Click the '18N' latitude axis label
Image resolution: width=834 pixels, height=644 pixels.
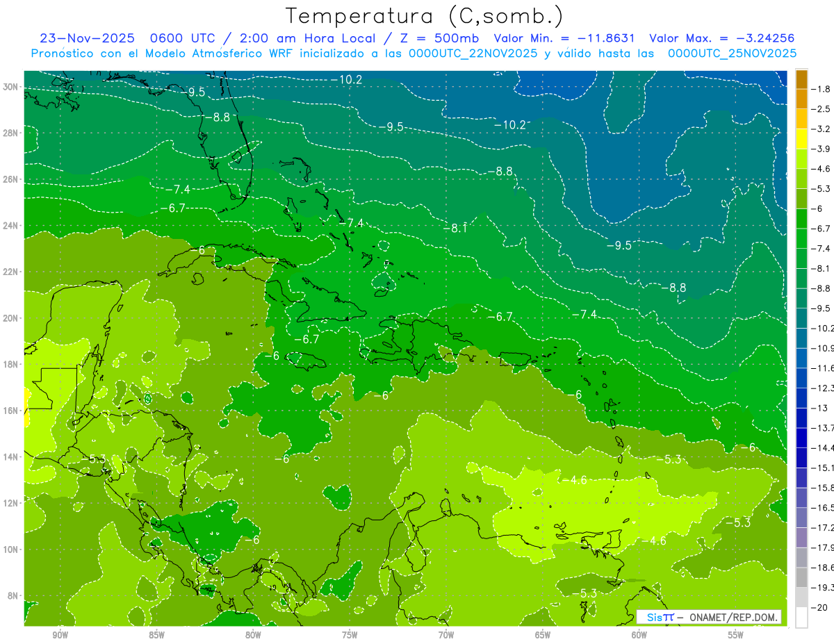11,364
